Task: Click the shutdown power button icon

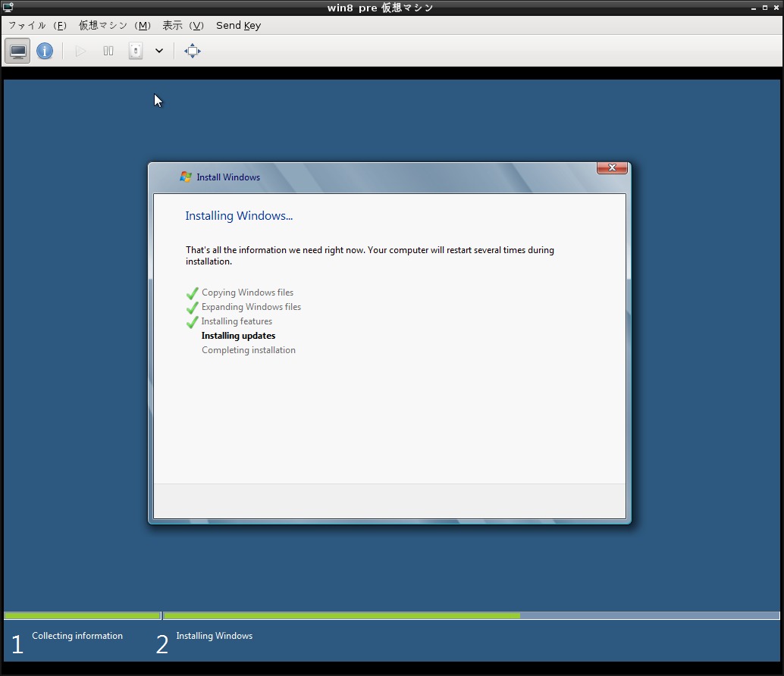Action: 136,51
